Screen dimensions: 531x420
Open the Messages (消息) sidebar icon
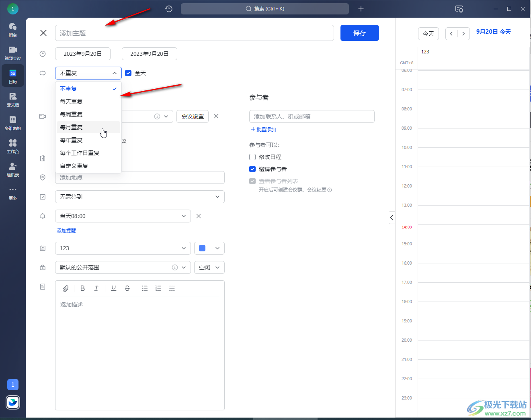pyautogui.click(x=13, y=30)
